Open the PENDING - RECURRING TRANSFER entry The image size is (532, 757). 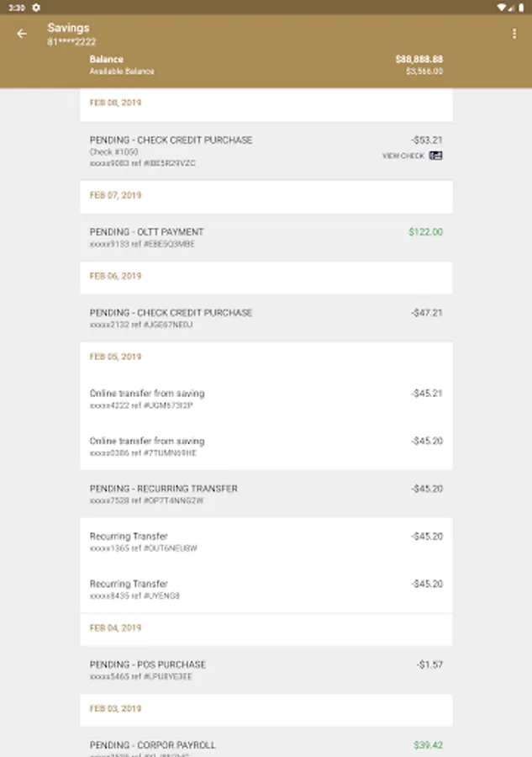266,494
